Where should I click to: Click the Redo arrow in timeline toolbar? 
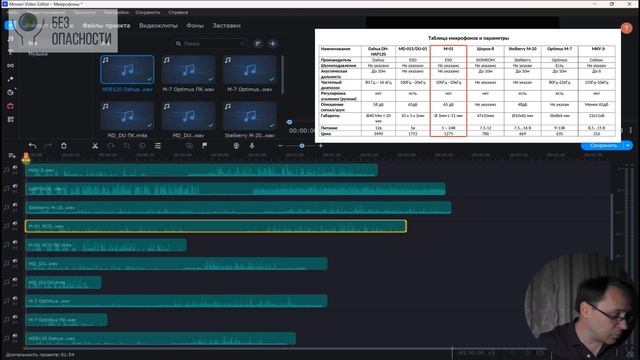coord(48,146)
